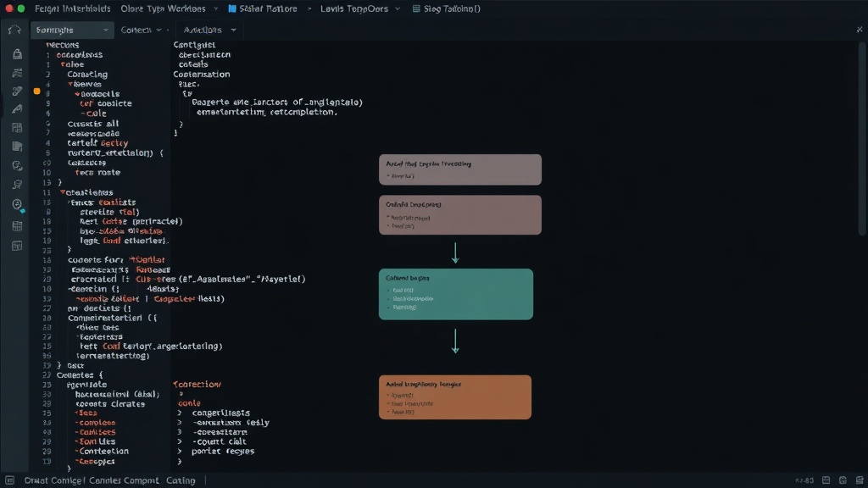This screenshot has height=488, width=868.
Task: Collapse the red arrow beside 'Beatoolls'
Action: [77, 94]
